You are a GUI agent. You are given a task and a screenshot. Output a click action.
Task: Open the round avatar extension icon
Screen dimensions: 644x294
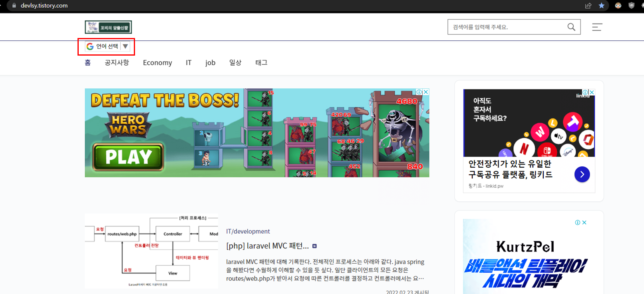pyautogui.click(x=618, y=6)
